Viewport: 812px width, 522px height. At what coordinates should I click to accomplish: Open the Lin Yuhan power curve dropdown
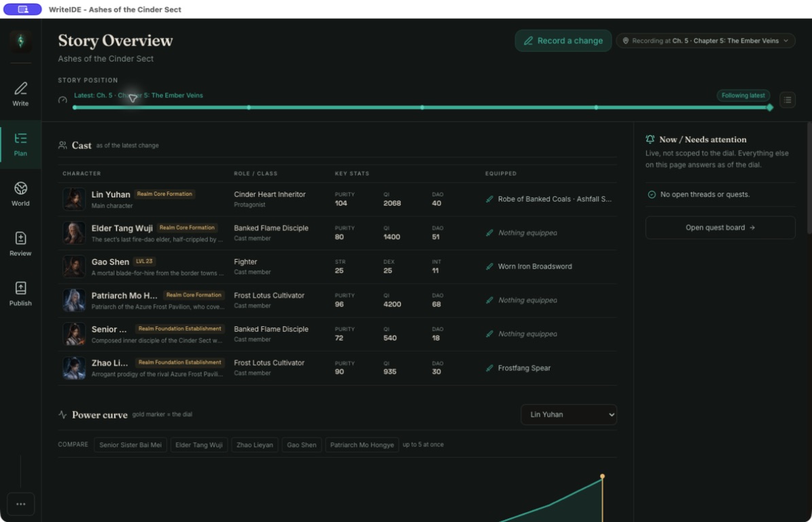tap(569, 415)
